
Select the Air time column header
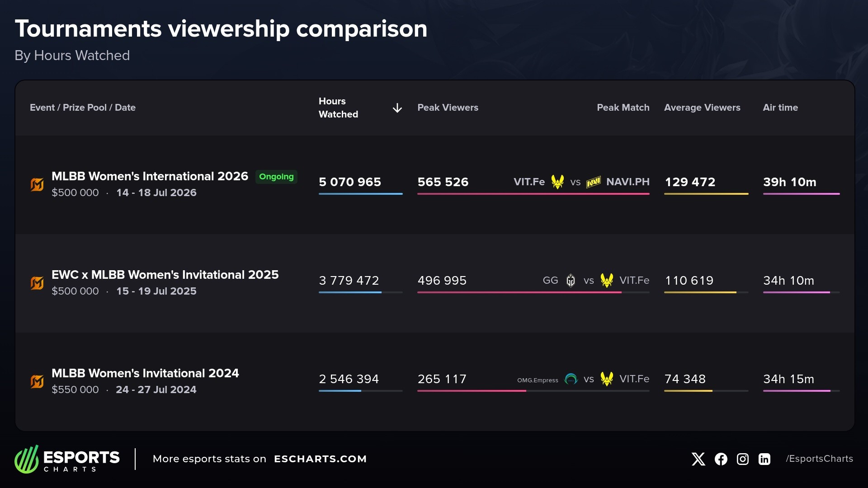point(780,108)
